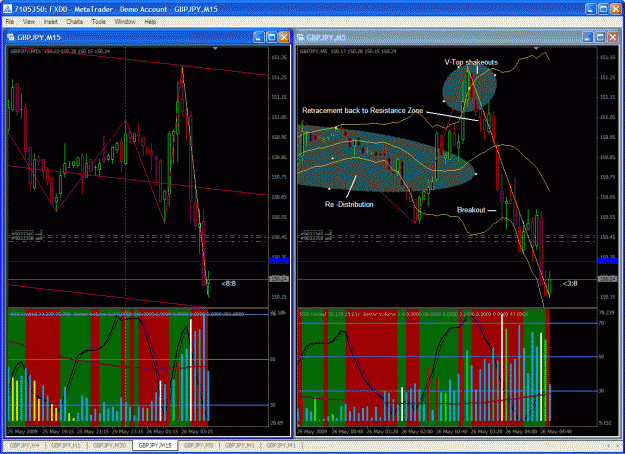Select the 'Retracement back to Resistance Zone' label
625x454 pixels.
point(362,110)
